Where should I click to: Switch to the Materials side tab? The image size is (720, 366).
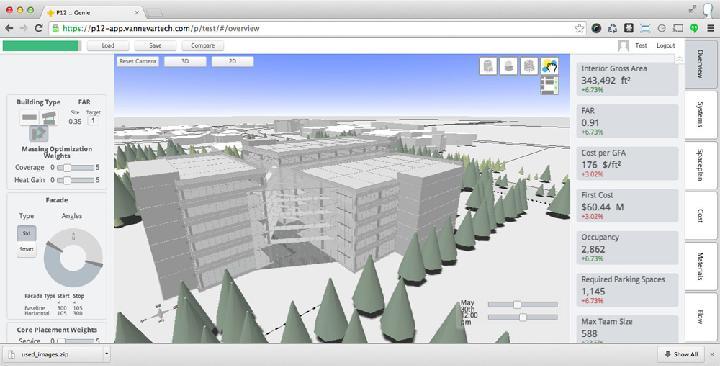701,266
